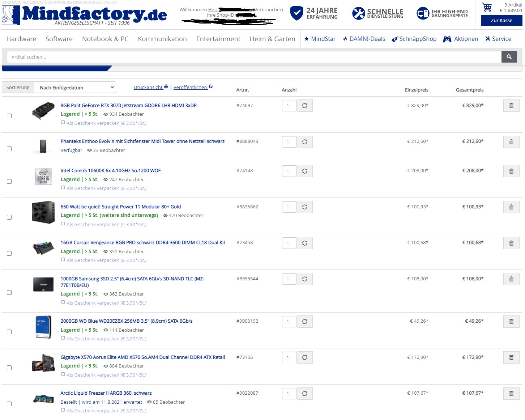Delete the Phanteks Enthoo Evolv X item

[511, 142]
